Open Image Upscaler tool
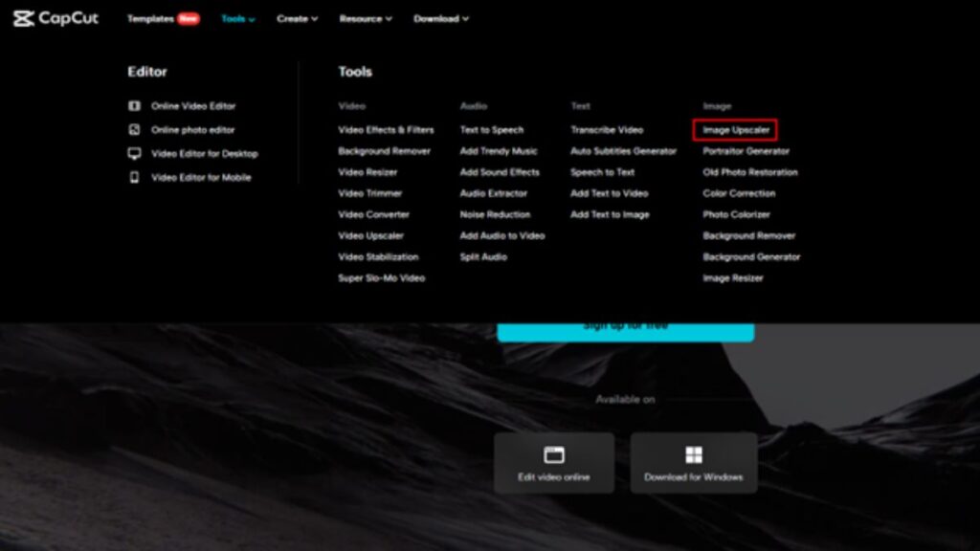980x551 pixels. [736, 130]
